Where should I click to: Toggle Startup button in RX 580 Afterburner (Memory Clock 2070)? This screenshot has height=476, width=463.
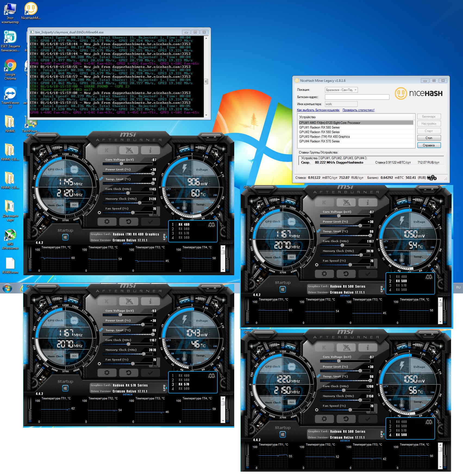point(283,290)
